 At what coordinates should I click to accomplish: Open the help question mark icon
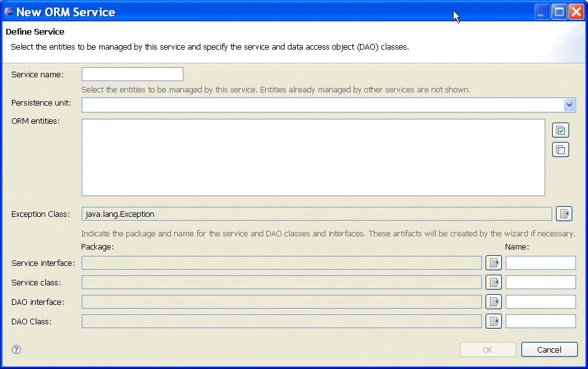16,350
